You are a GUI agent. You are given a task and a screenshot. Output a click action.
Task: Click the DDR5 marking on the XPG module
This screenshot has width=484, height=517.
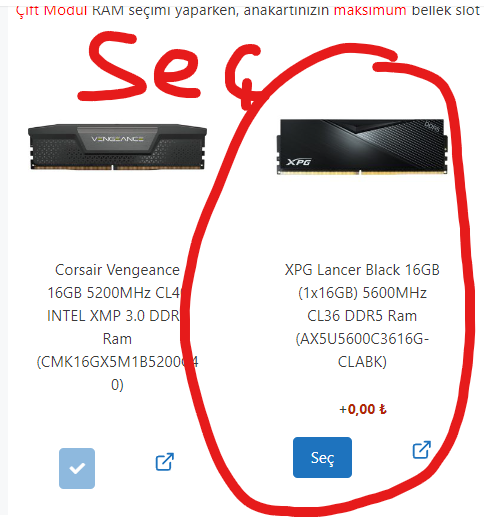coord(432,127)
